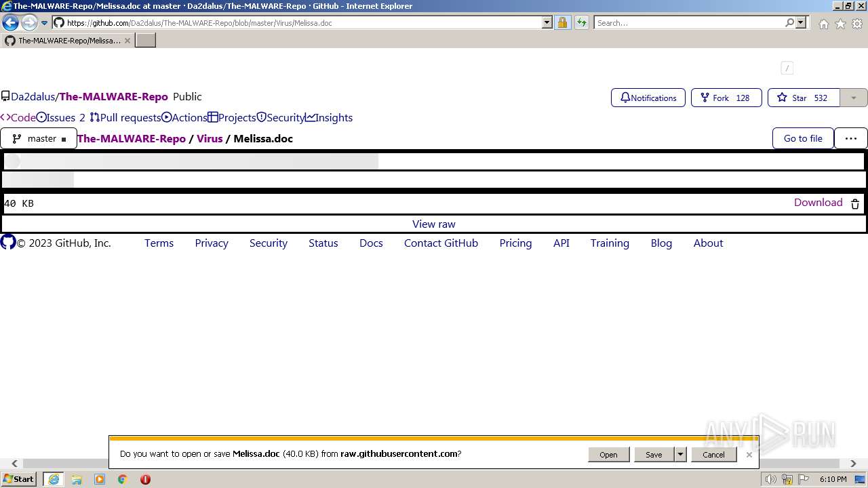Image resolution: width=868 pixels, height=488 pixels.
Task: Open the Issues tab
Action: coord(61,118)
